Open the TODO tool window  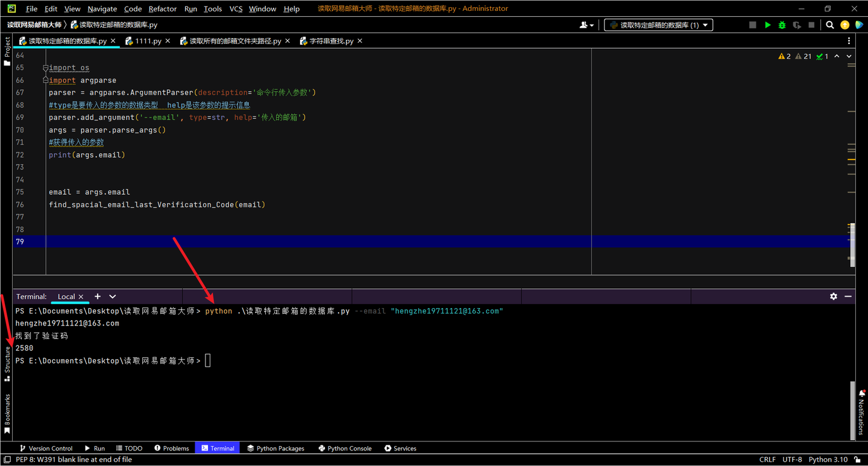click(x=129, y=448)
